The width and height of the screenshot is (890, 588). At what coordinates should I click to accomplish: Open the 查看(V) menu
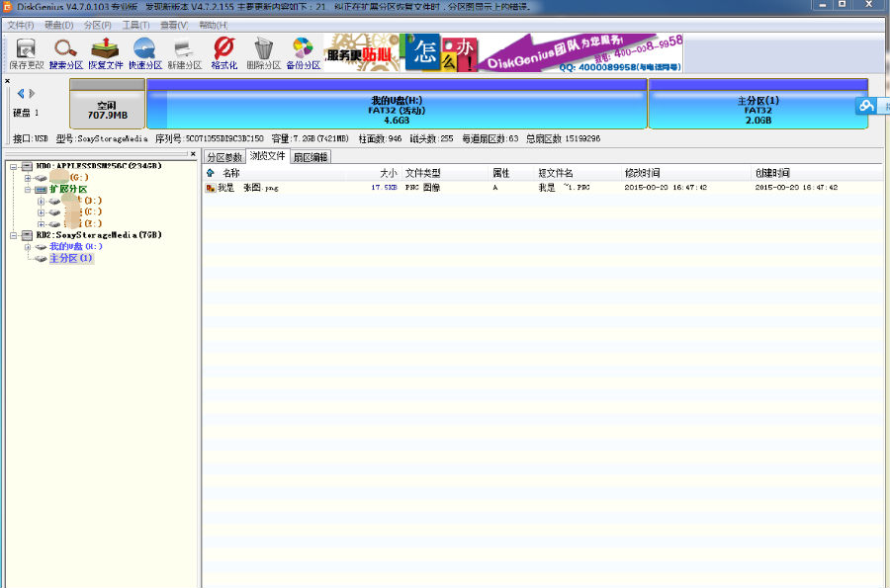tap(174, 25)
